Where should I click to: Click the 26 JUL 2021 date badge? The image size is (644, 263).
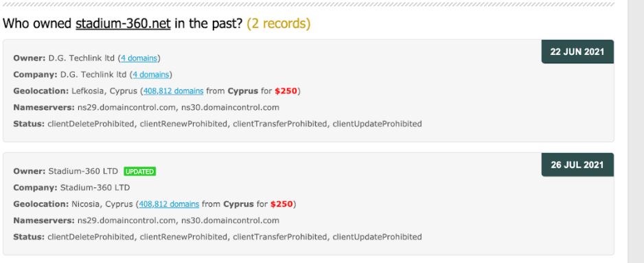tap(577, 165)
